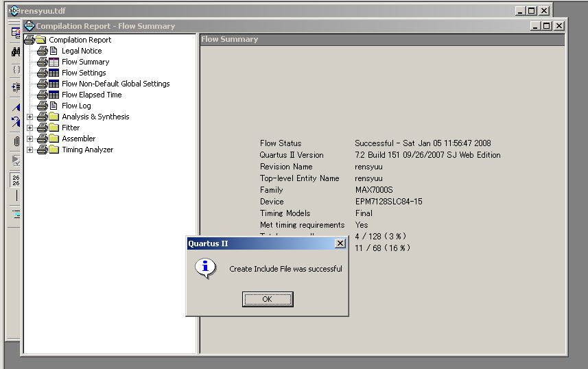Click the increase indent toolbar icon
This screenshot has width=588, height=369.
click(x=16, y=87)
